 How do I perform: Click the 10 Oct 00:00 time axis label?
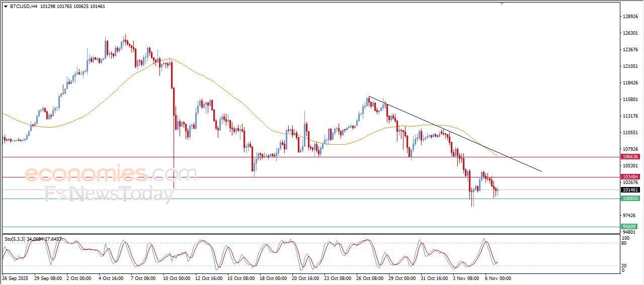176,278
